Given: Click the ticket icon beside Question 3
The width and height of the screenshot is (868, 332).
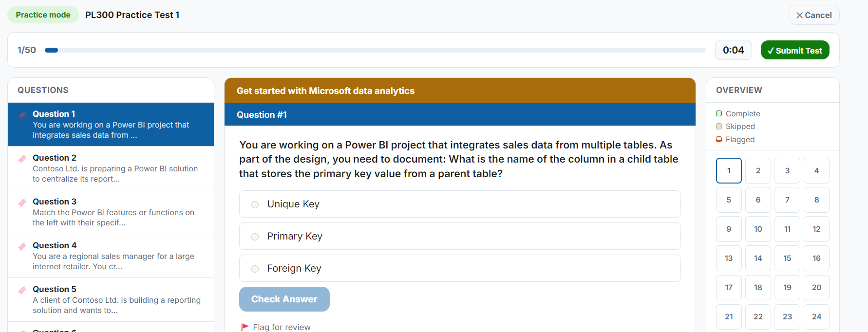Looking at the screenshot, I should [22, 203].
